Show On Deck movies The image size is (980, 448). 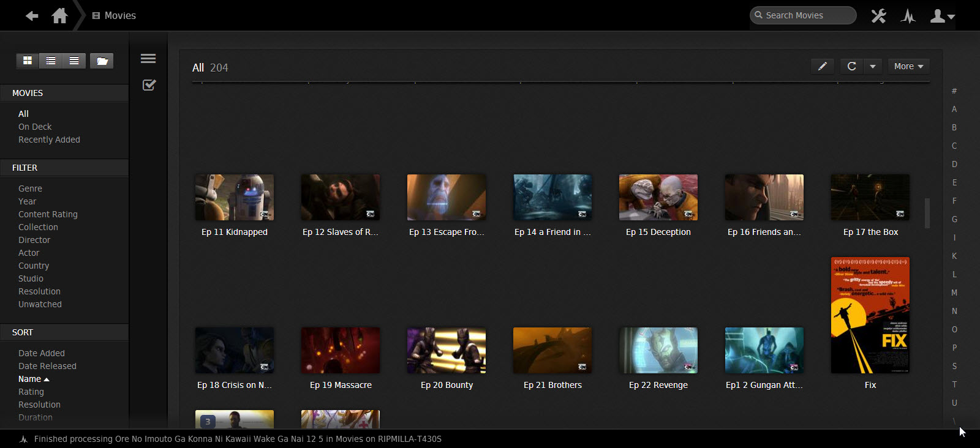[x=35, y=127]
